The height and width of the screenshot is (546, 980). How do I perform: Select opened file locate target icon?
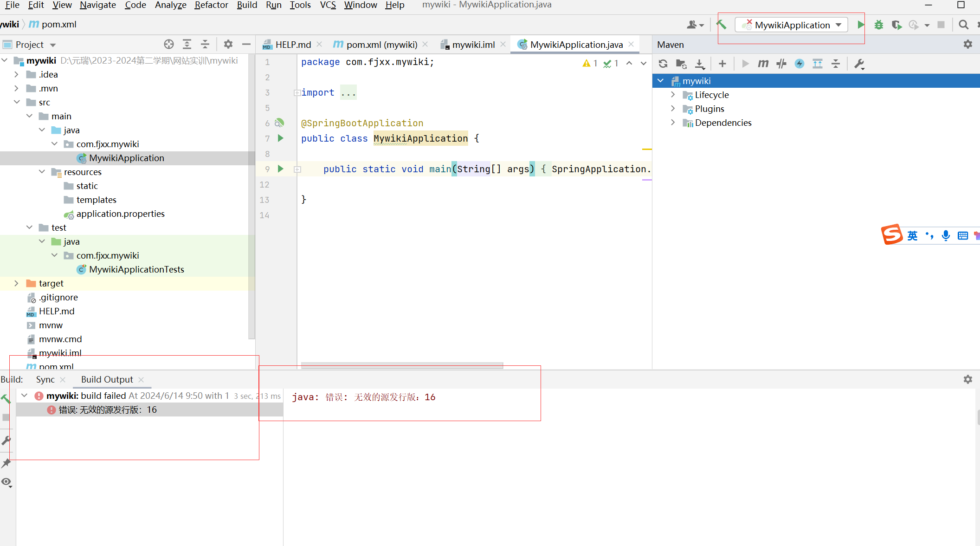pos(169,44)
